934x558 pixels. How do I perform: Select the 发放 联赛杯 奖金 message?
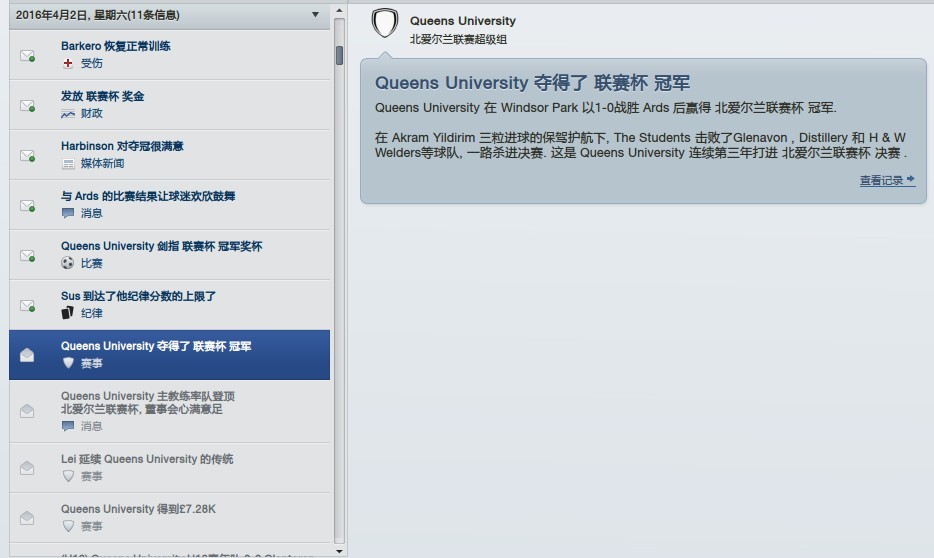tap(102, 96)
